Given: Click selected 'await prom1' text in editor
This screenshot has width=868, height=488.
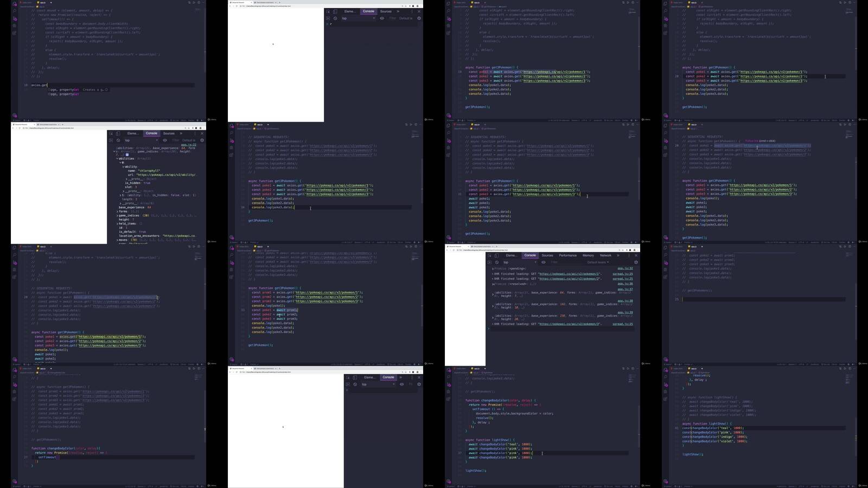Looking at the screenshot, I should coord(287,310).
